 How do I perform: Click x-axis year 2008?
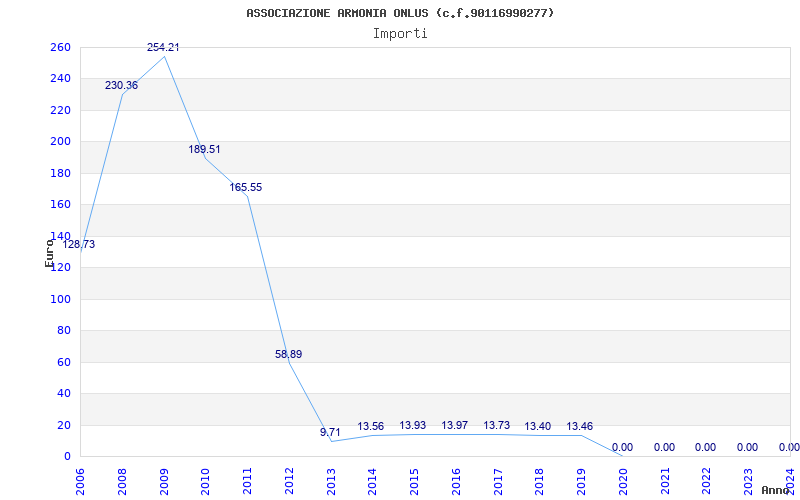click(x=122, y=482)
